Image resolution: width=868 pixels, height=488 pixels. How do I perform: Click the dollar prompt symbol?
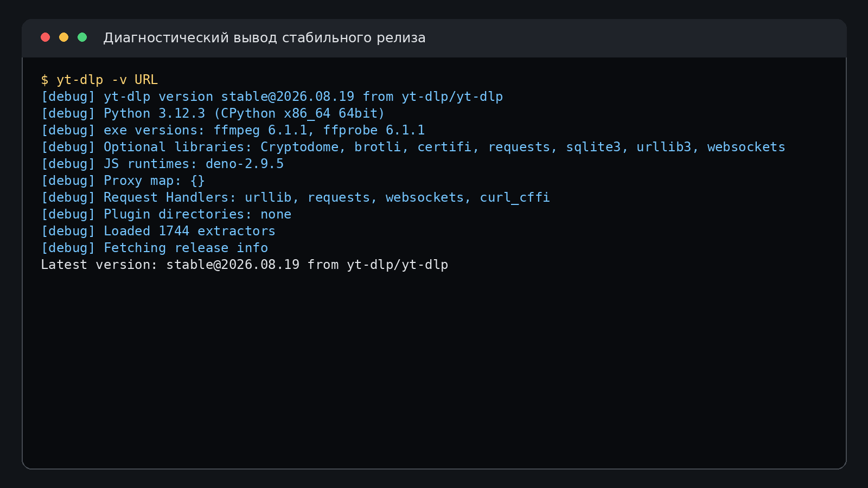point(44,80)
